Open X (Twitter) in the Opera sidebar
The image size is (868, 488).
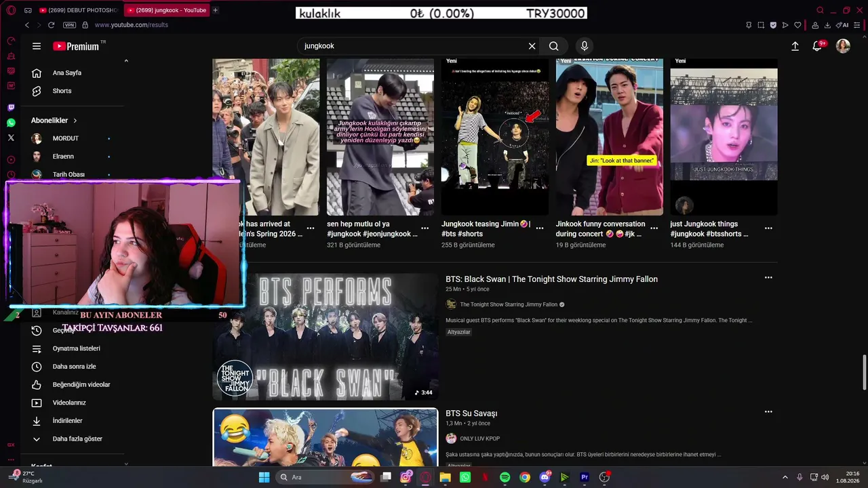pyautogui.click(x=11, y=138)
